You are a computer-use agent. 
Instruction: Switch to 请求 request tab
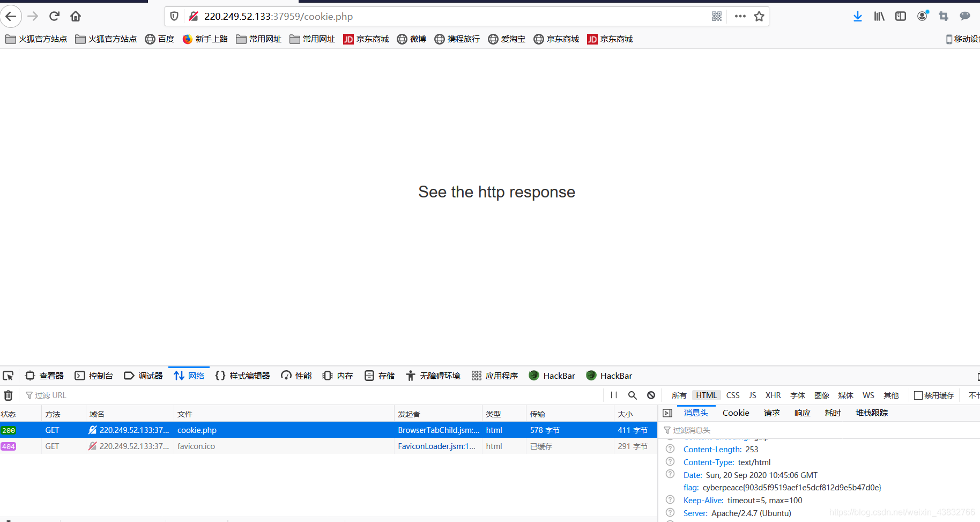tap(772, 413)
